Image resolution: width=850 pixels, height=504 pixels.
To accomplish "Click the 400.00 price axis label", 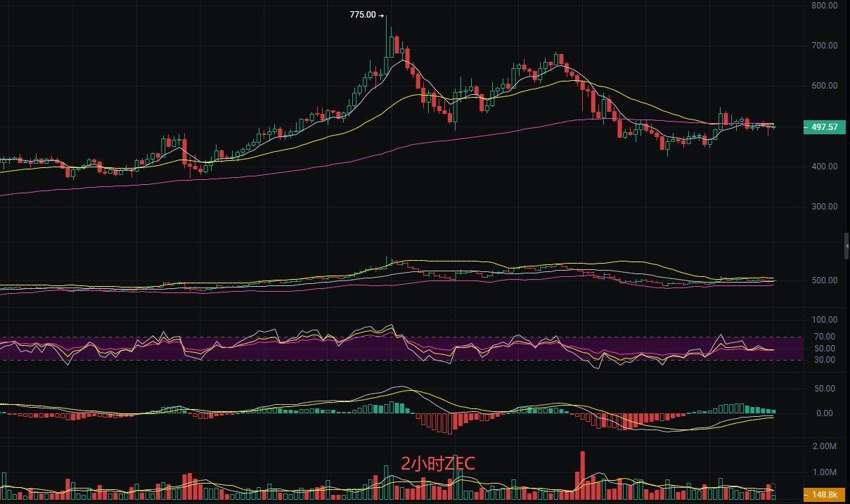I will [824, 167].
